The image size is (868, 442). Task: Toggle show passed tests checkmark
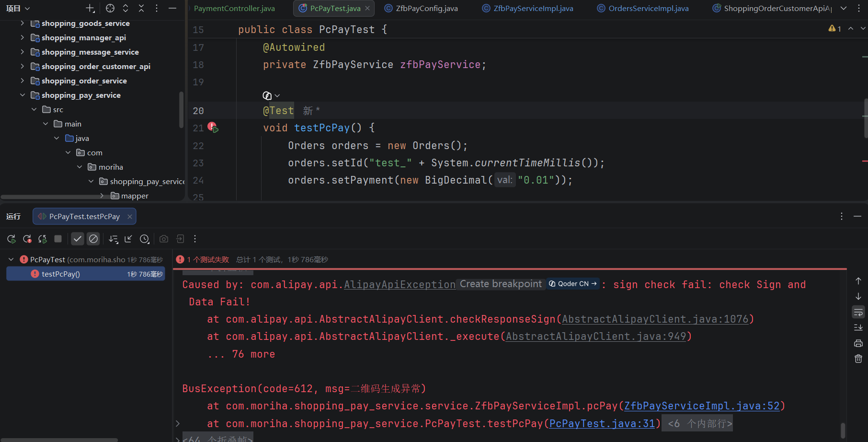(78, 239)
